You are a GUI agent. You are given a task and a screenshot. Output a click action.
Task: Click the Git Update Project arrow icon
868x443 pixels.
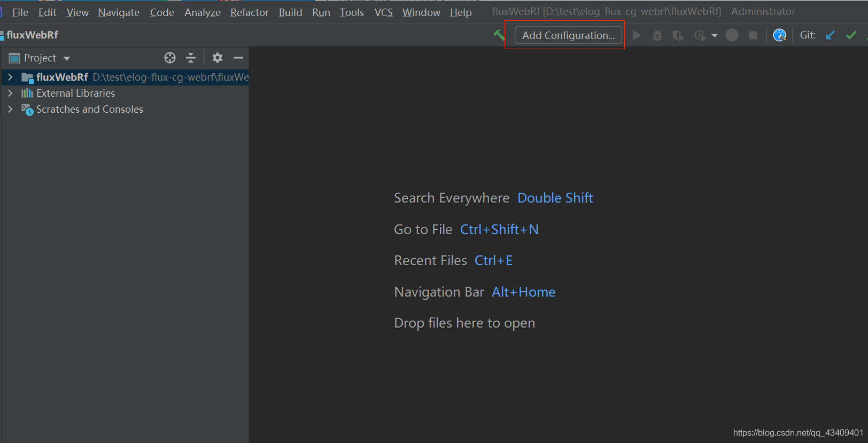[830, 35]
